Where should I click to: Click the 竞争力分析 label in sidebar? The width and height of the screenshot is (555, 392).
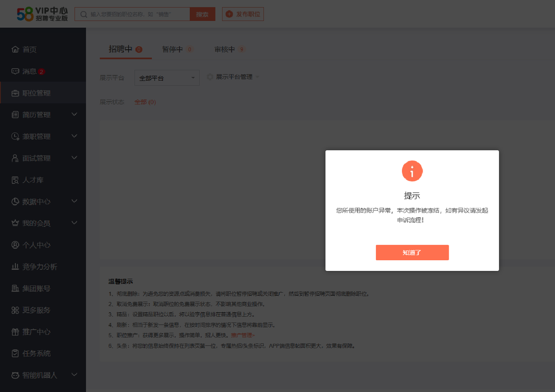point(40,267)
